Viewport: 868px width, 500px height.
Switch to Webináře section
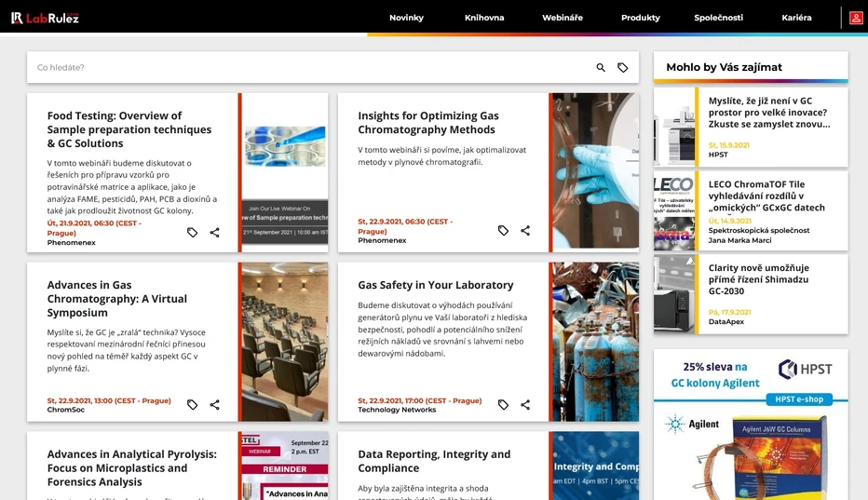pos(563,18)
